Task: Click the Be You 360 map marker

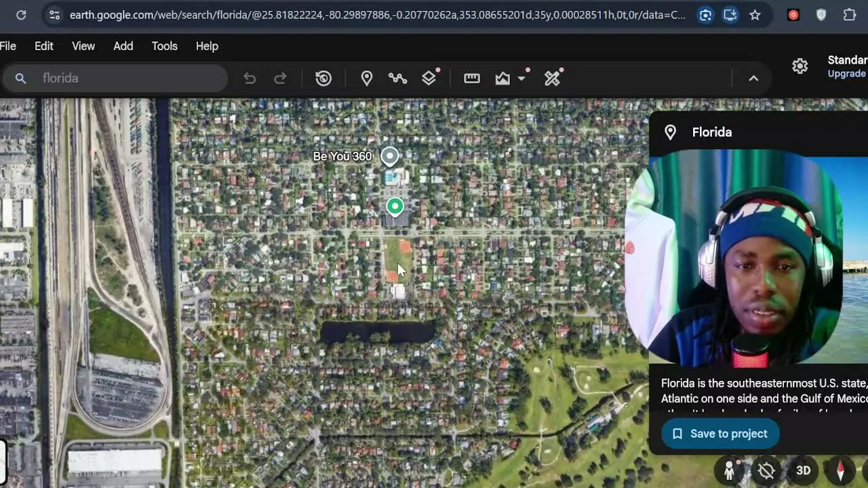Action: click(x=390, y=157)
